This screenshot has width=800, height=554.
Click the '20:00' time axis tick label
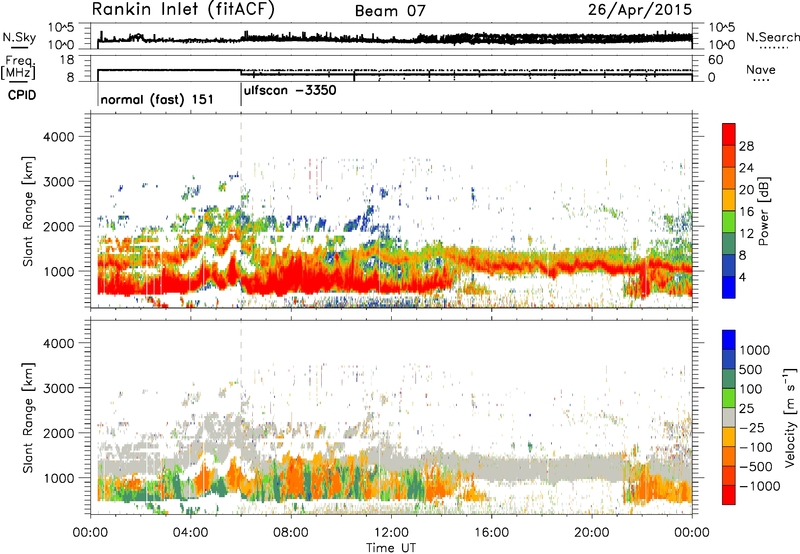(x=591, y=533)
